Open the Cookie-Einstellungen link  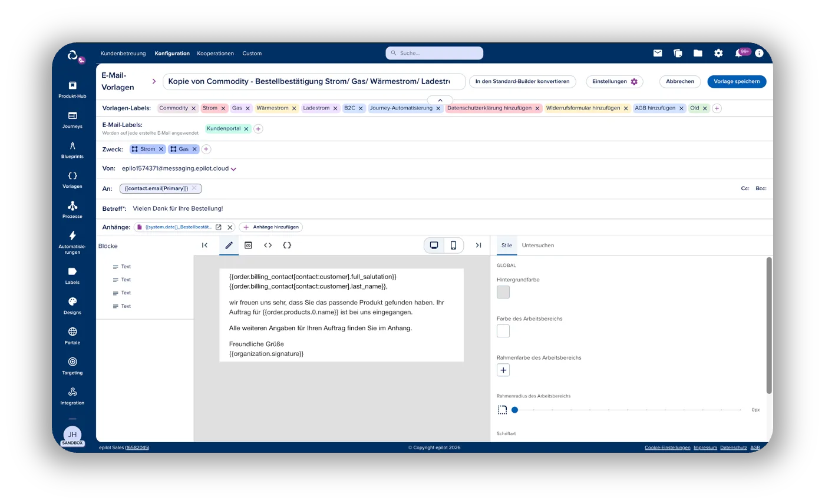coord(667,447)
